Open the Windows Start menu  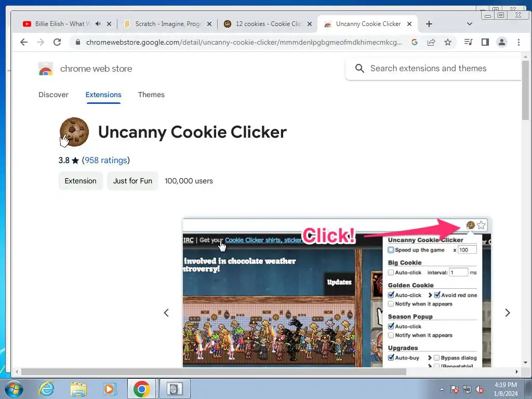14,389
